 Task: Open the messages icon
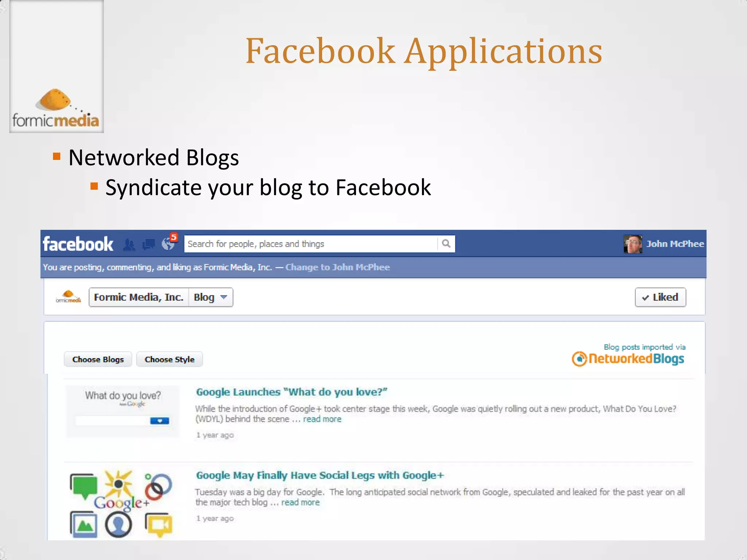point(148,244)
